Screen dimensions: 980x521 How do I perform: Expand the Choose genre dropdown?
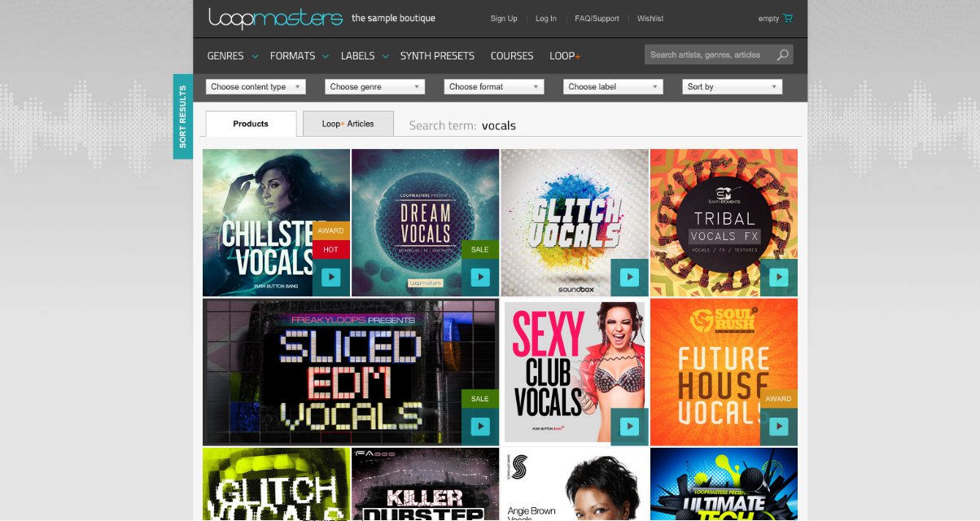374,87
